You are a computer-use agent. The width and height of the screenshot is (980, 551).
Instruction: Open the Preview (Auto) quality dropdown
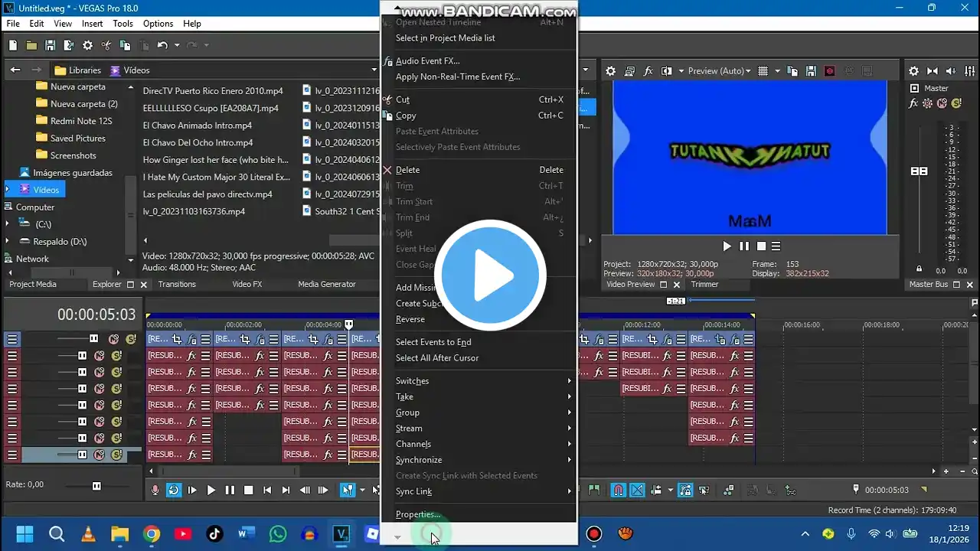[720, 71]
